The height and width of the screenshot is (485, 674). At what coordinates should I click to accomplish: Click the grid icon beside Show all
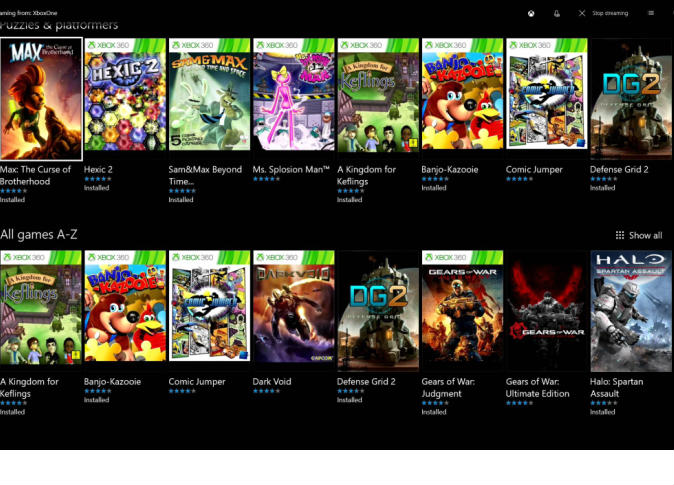tap(620, 236)
